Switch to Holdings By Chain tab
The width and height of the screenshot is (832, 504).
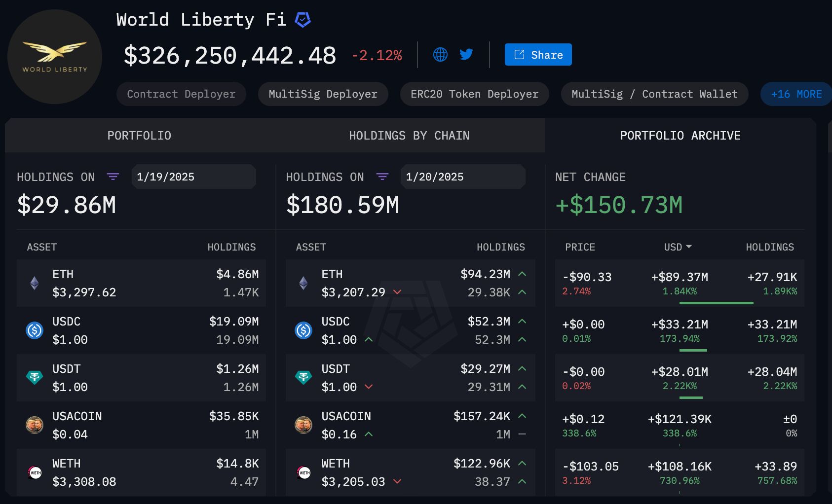(409, 136)
